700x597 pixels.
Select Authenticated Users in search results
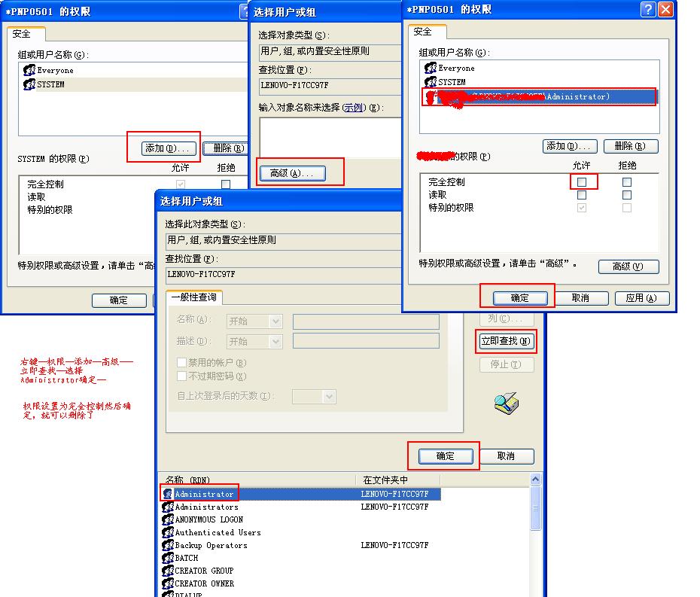click(301, 532)
